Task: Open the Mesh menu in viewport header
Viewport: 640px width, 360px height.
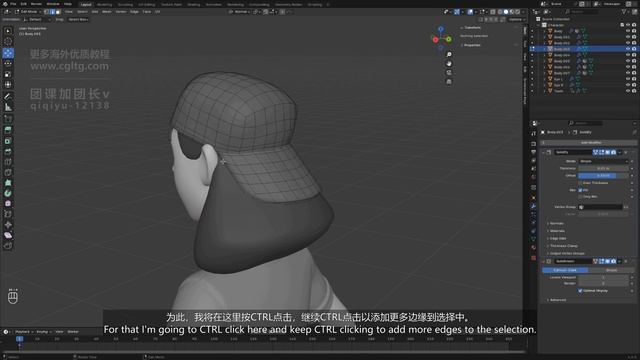Action: (x=107, y=12)
